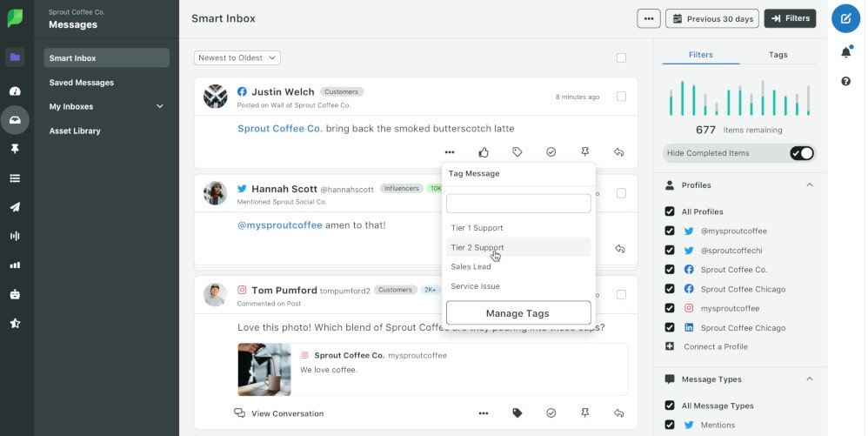Viewport: 868px width, 436px height.
Task: Choose Tier 2 Support tag
Action: [518, 247]
